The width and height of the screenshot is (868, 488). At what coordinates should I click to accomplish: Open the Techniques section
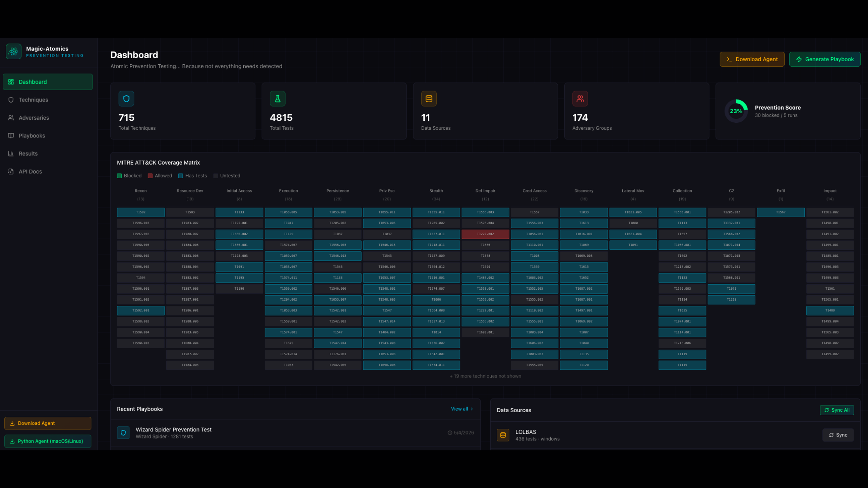[48, 100]
